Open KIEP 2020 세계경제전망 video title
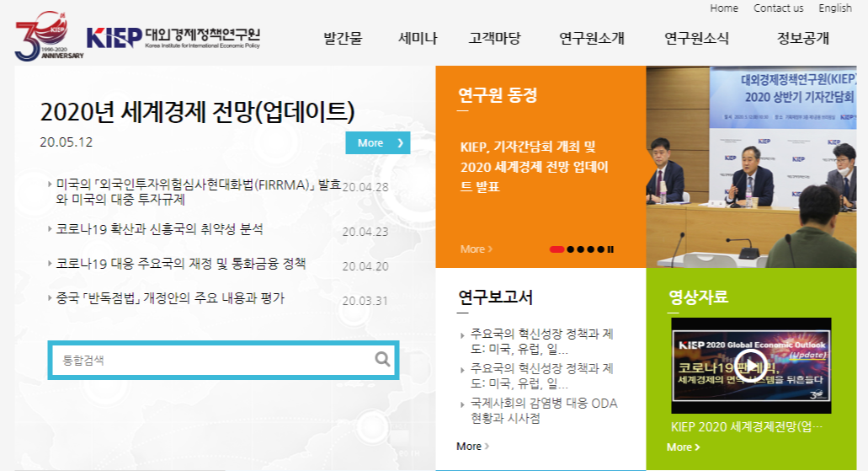Viewport: 868px width, 471px height. coord(747,426)
